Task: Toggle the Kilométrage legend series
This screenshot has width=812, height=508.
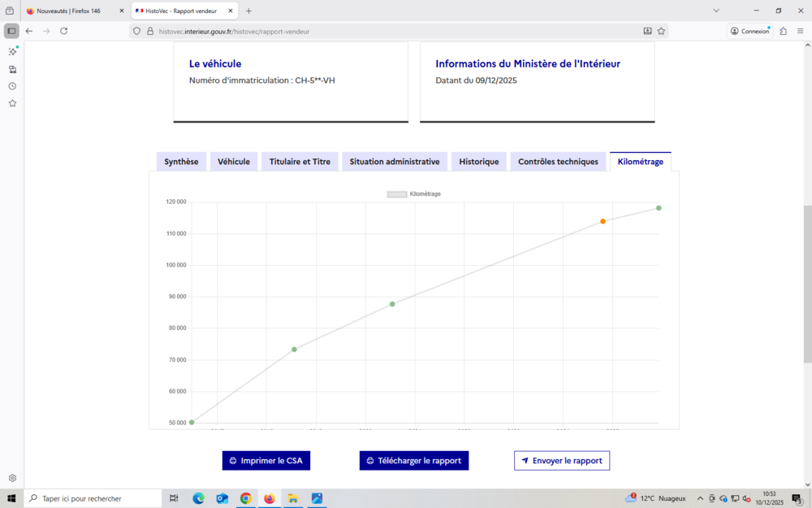Action: [x=413, y=194]
